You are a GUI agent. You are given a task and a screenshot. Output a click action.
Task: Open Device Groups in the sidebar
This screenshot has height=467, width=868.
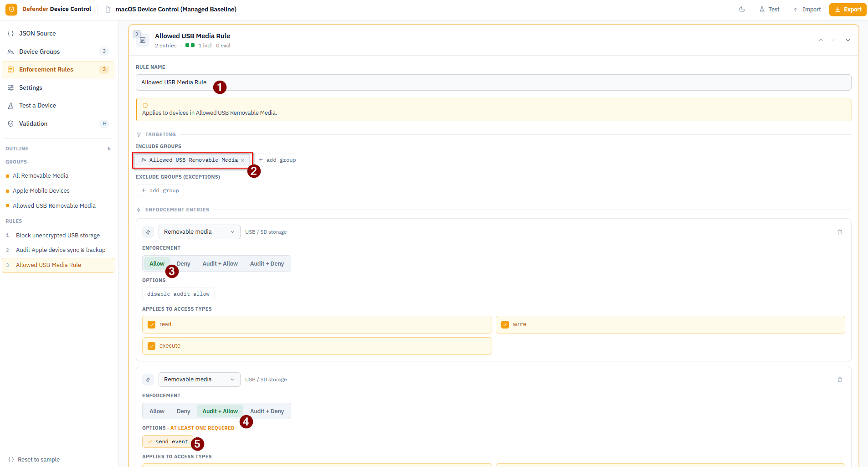tap(58, 51)
